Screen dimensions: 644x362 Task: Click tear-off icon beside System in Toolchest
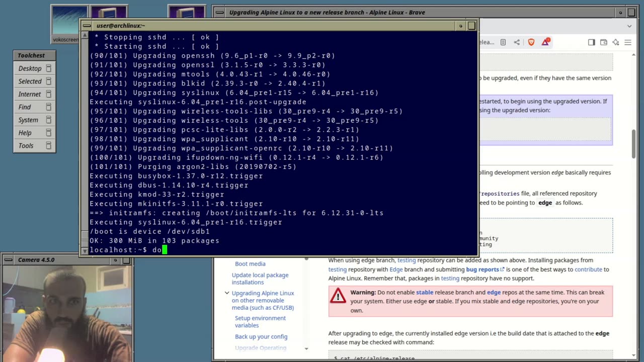[49, 120]
